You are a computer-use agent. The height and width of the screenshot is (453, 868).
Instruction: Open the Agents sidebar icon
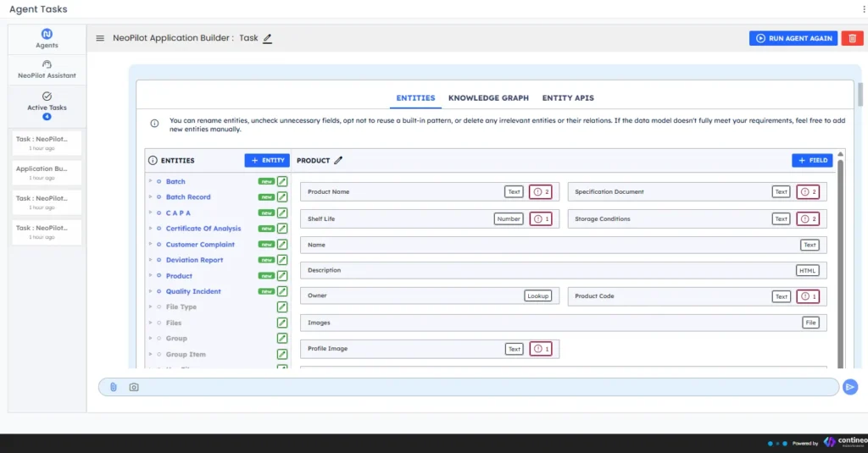pos(47,39)
